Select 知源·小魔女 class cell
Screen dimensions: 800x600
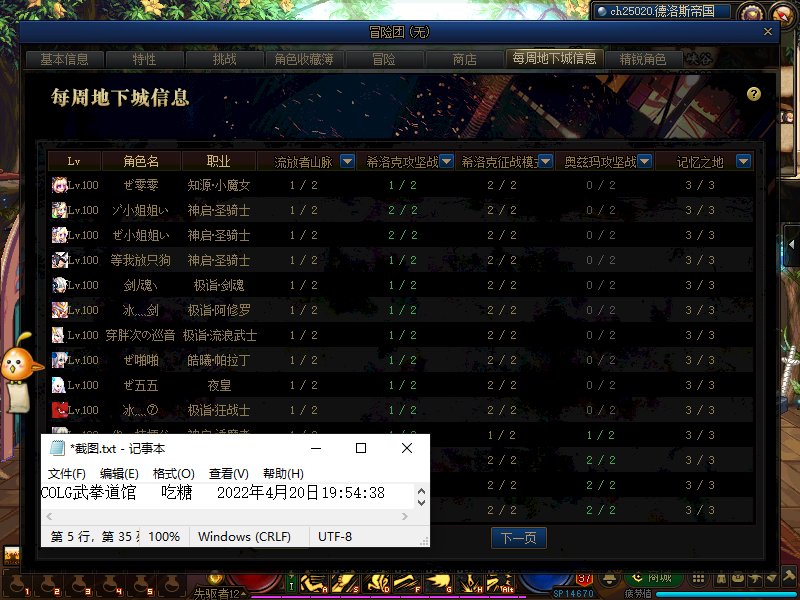(x=218, y=185)
